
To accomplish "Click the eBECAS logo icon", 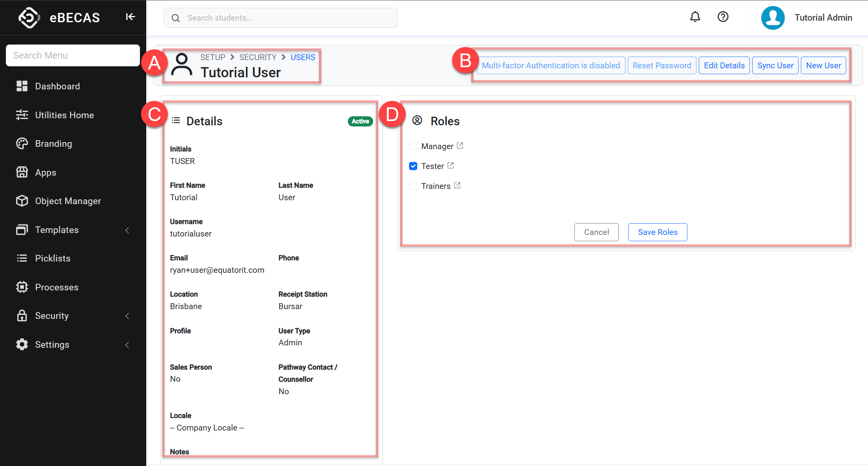I will 29,18.
